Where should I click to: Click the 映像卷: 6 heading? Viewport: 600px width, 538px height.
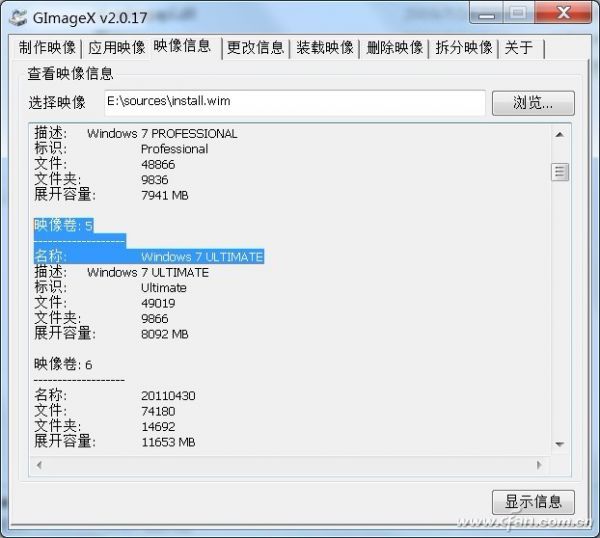(63, 364)
